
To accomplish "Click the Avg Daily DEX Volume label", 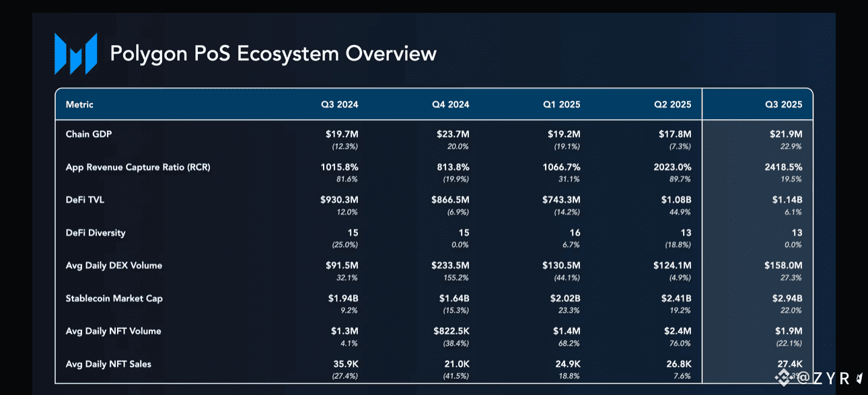I will 114,265.
